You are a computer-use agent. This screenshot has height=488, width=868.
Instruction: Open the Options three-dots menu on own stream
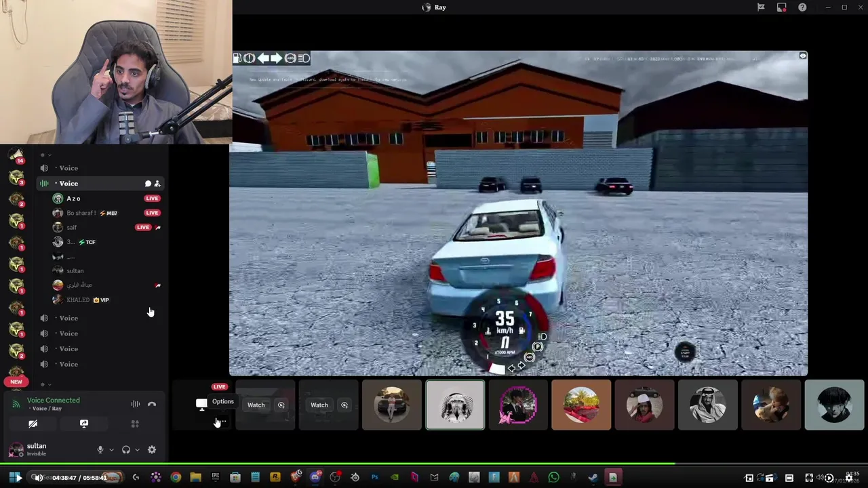pyautogui.click(x=220, y=422)
